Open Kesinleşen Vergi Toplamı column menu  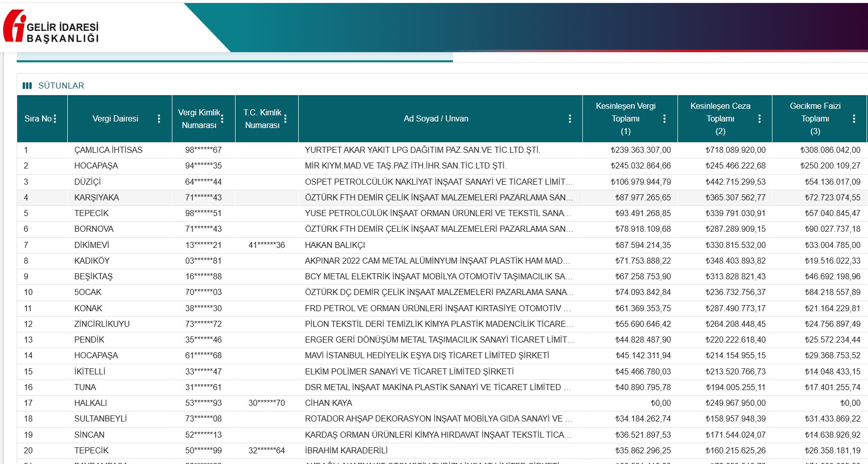coord(664,118)
